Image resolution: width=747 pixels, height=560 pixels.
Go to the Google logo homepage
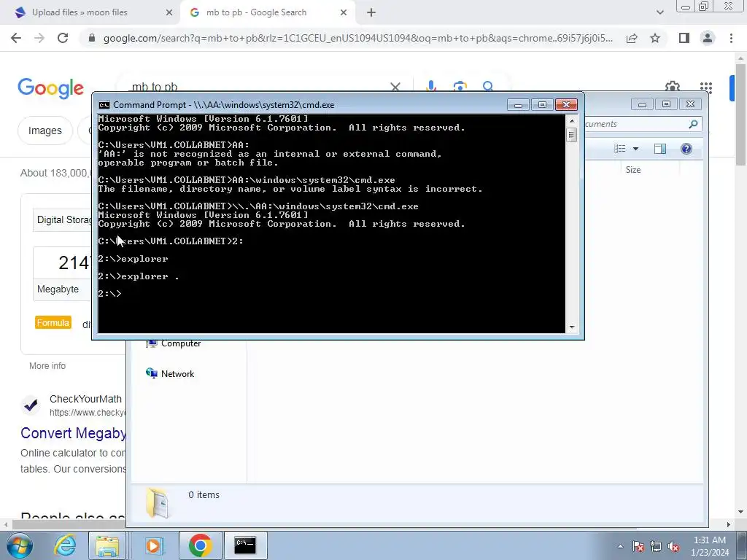(50, 88)
